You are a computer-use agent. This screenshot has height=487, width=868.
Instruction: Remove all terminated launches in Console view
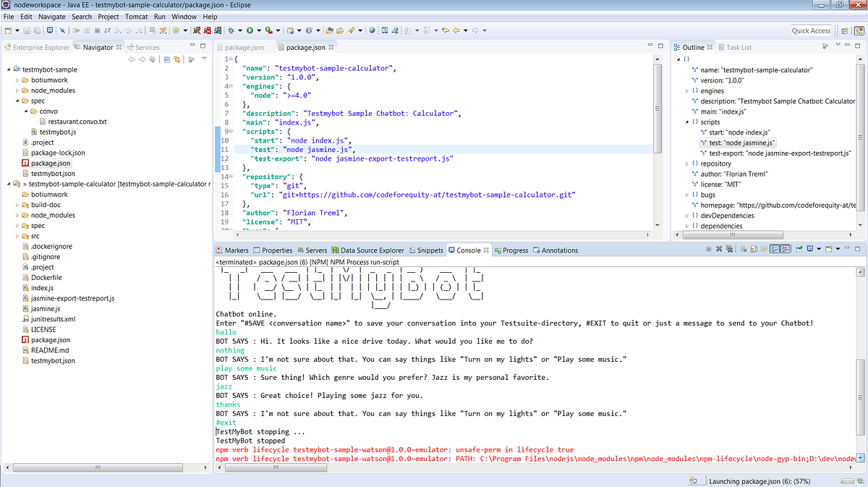pos(729,248)
